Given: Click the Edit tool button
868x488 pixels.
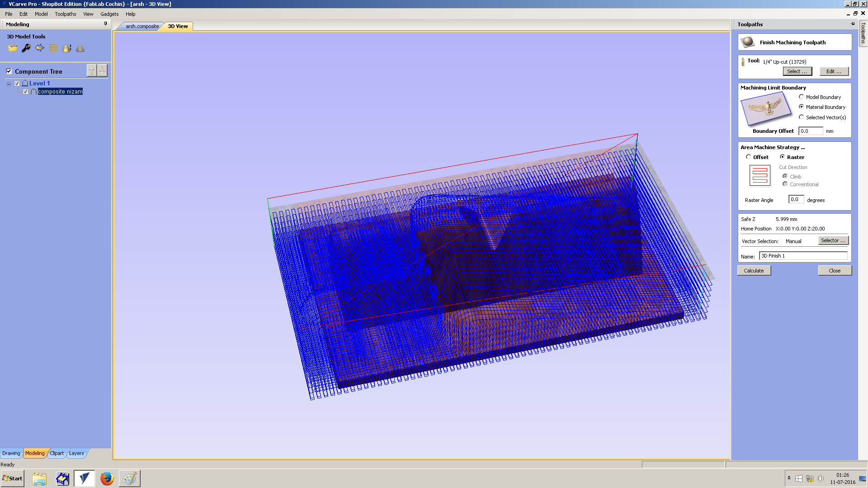Looking at the screenshot, I should (834, 71).
